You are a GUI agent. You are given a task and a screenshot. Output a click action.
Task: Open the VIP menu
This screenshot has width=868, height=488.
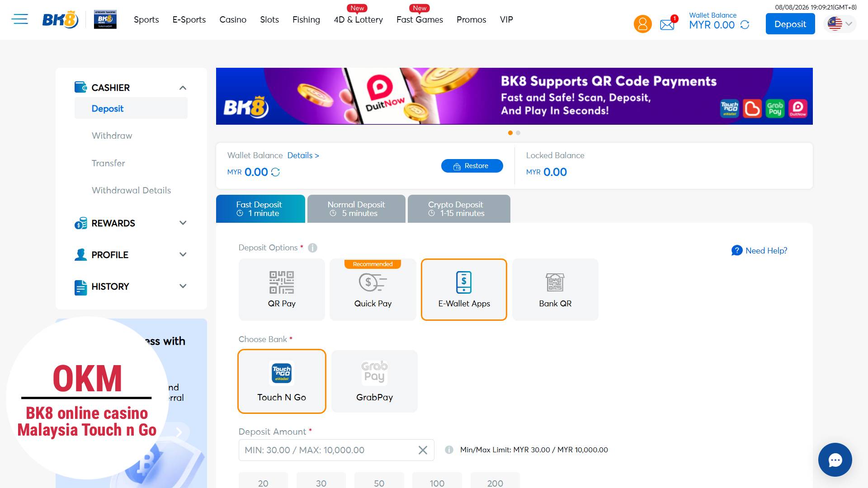(x=506, y=19)
